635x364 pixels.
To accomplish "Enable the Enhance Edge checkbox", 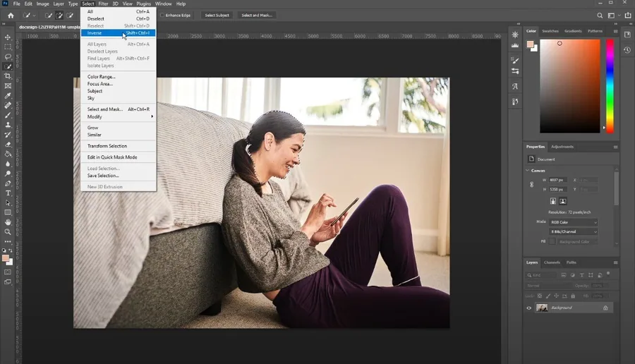I will (x=162, y=16).
